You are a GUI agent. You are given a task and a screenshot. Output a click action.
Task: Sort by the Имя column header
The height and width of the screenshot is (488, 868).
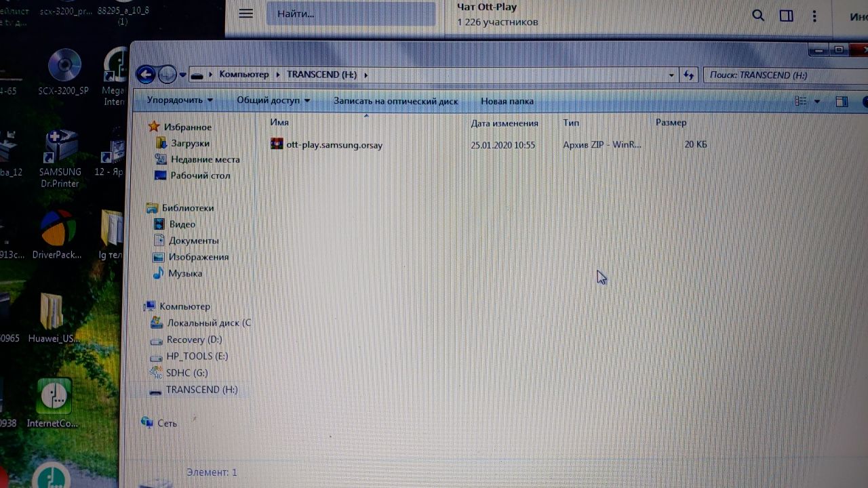tap(279, 122)
